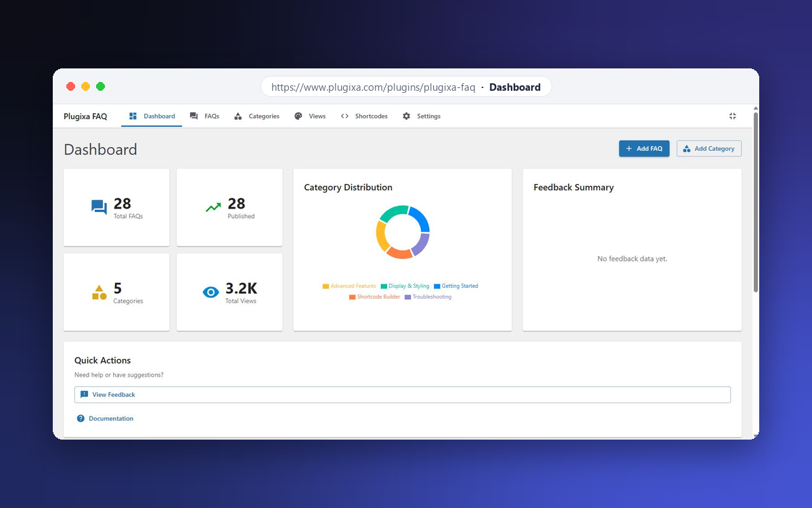Click 'Need help or have suggestions?' text
The width and height of the screenshot is (812, 508).
[119, 375]
